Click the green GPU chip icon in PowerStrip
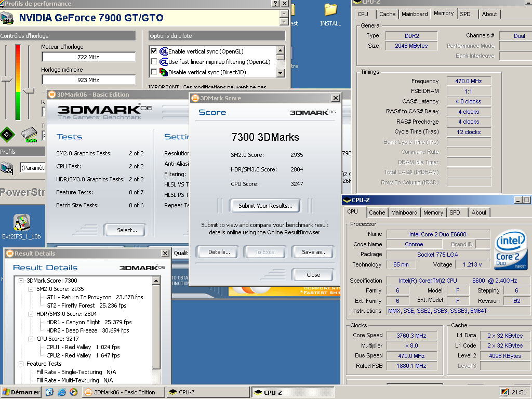 (x=7, y=135)
